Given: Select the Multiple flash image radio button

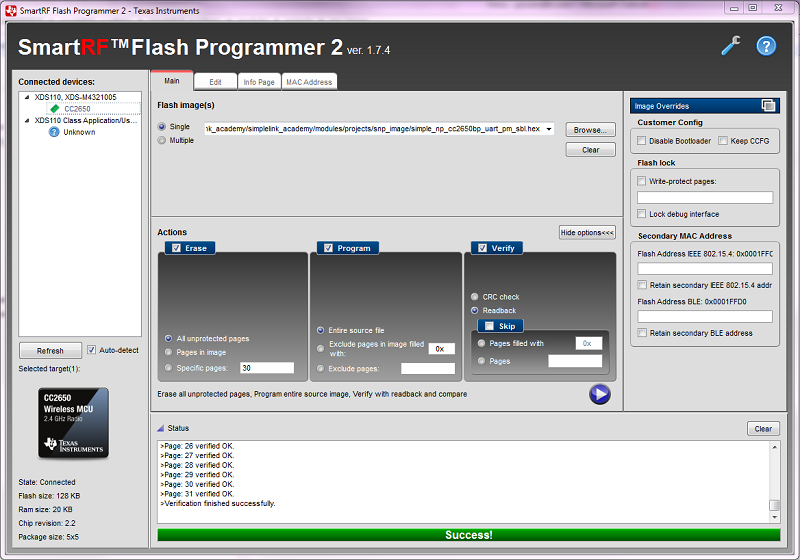Looking at the screenshot, I should click(162, 141).
